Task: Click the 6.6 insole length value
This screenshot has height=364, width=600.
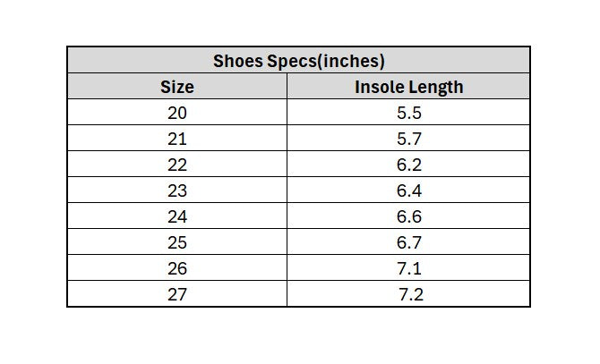Action: click(409, 216)
